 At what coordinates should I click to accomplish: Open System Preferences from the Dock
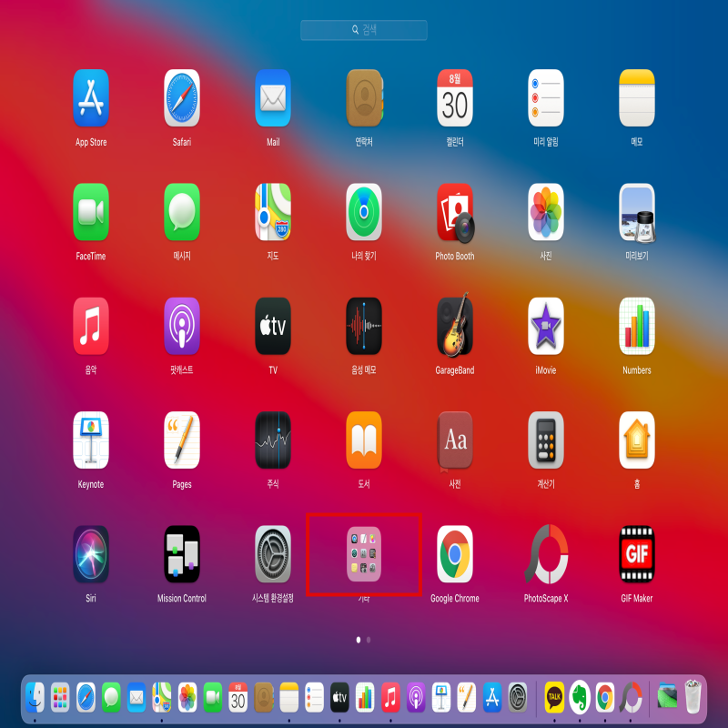(518, 697)
